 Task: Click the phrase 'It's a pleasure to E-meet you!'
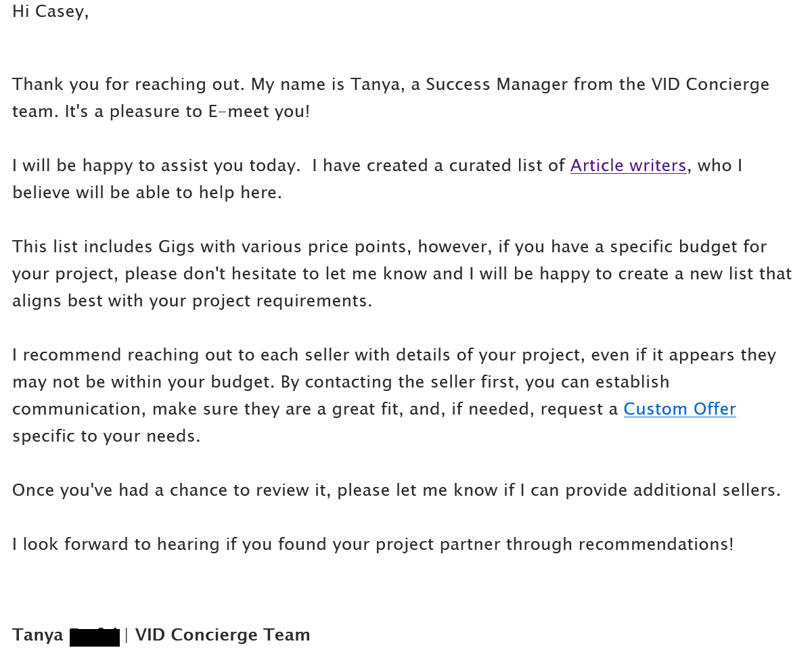[x=187, y=112]
